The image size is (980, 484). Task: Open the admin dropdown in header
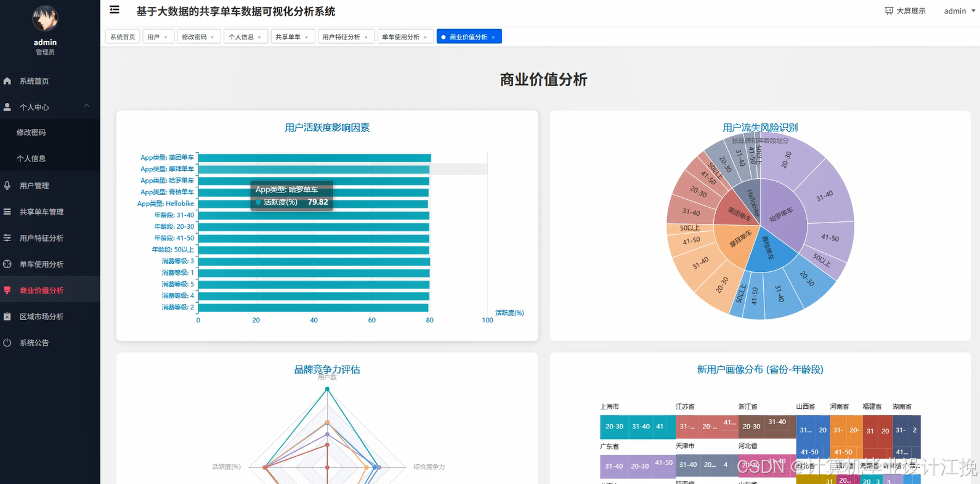pyautogui.click(x=959, y=11)
